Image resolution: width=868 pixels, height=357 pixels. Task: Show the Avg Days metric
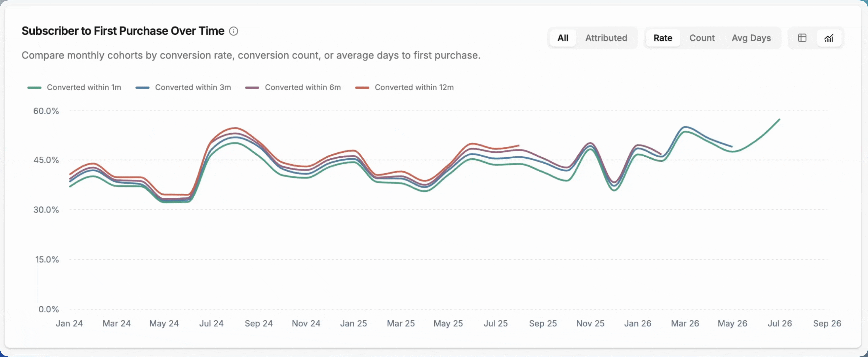(x=751, y=38)
